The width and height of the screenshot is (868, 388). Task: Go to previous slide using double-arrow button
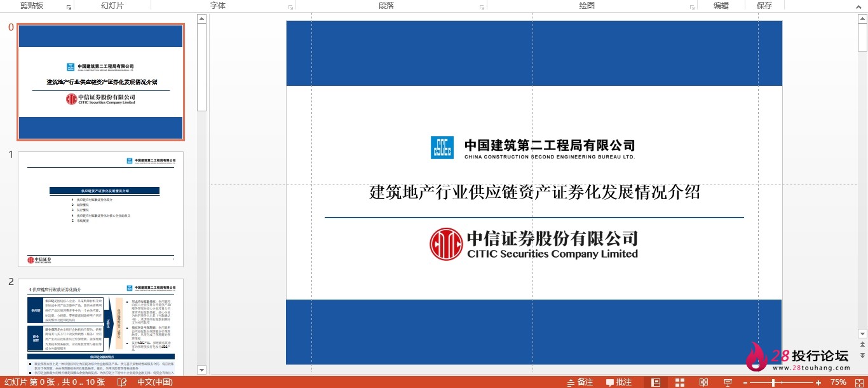pyautogui.click(x=862, y=345)
